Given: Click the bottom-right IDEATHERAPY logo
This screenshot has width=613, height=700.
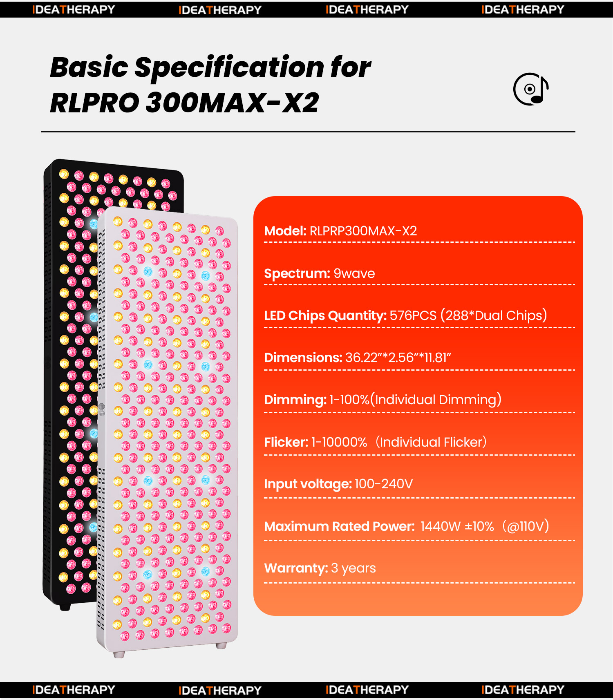Looking at the screenshot, I should (x=523, y=690).
